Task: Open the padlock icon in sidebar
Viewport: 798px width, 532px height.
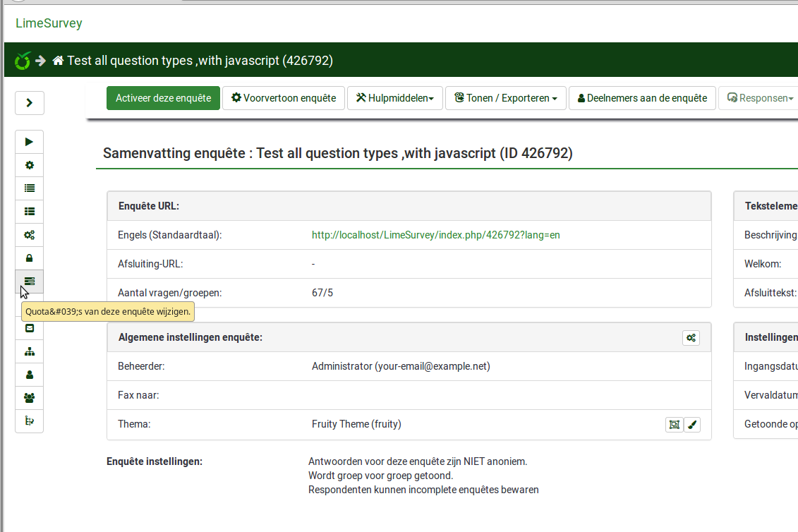Action: coord(29,258)
